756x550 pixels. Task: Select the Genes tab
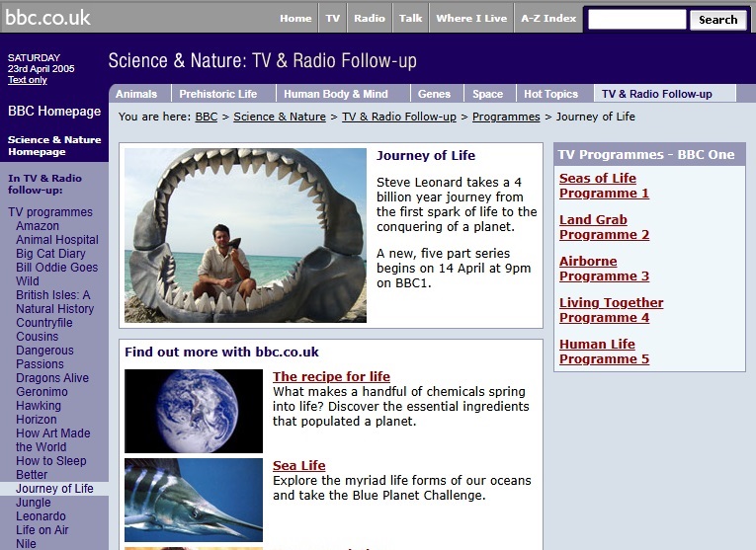click(434, 94)
